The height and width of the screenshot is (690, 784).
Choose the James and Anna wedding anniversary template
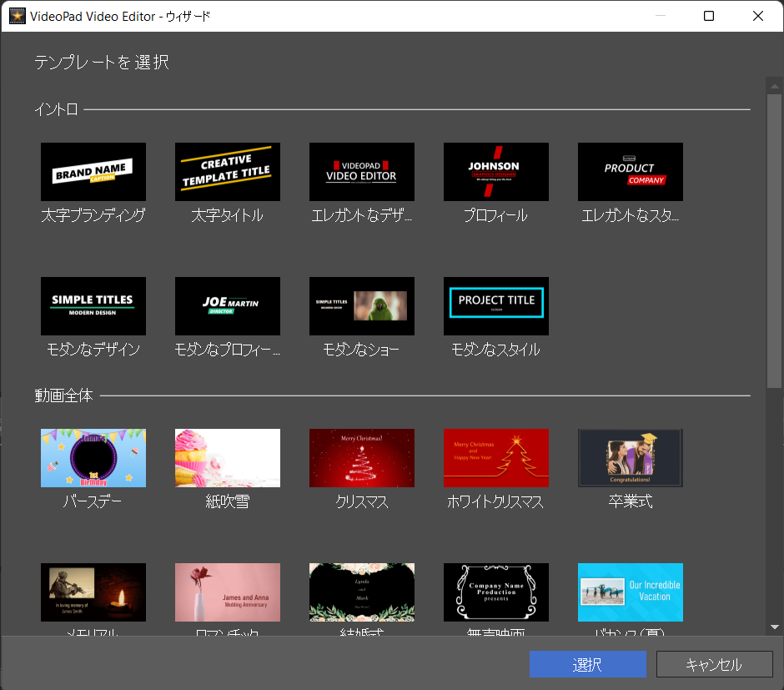coord(228,592)
